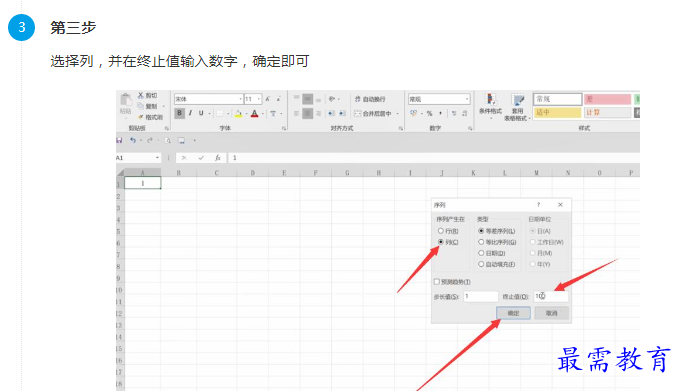Click the Copy (复制) icon
679x391 pixels.
click(140, 106)
